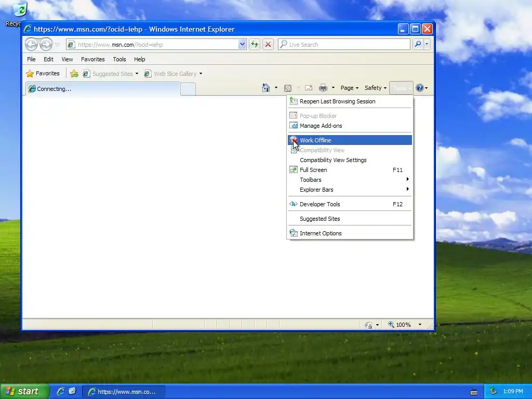Click the Home page icon
Image resolution: width=532 pixels, height=399 pixels.
click(x=266, y=88)
